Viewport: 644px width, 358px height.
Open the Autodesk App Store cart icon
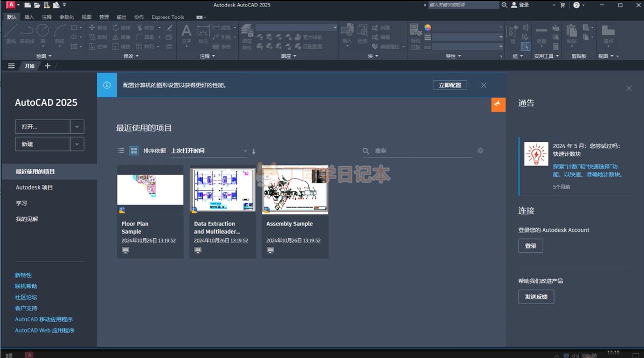point(563,5)
